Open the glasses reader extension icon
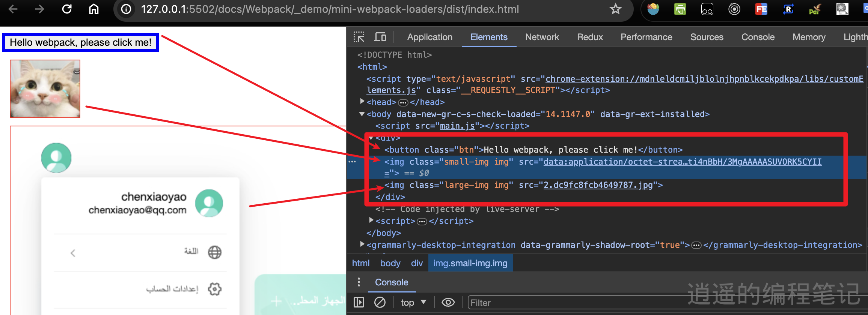Screen dimensions: 868x315 click(707, 9)
